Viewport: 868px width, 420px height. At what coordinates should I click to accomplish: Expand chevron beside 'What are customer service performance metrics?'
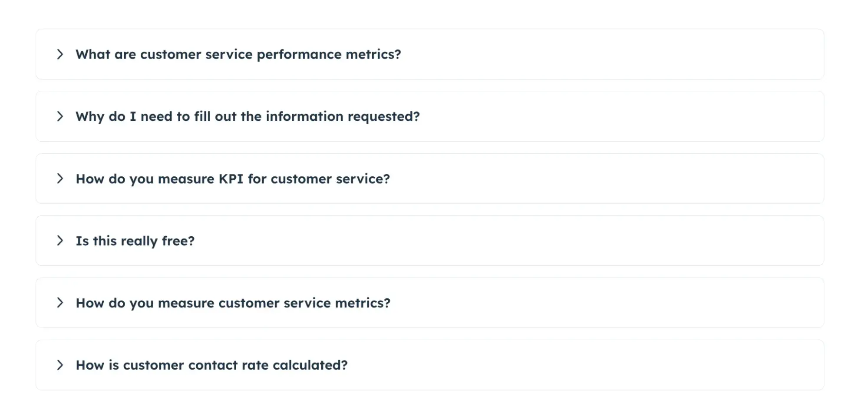60,54
